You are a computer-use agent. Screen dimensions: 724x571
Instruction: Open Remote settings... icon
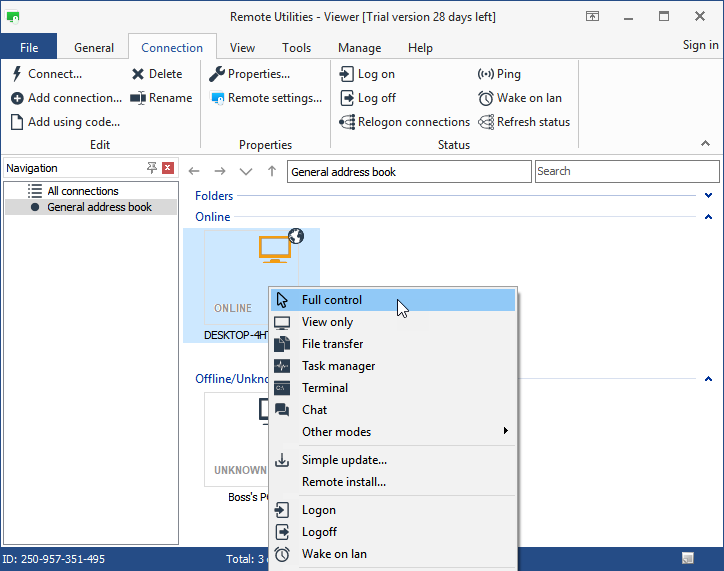[217, 98]
